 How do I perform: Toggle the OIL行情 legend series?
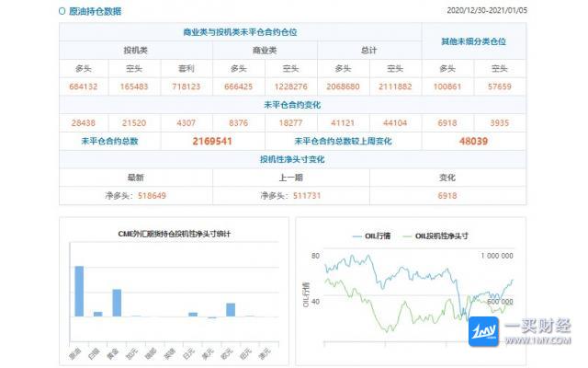[x=371, y=236]
